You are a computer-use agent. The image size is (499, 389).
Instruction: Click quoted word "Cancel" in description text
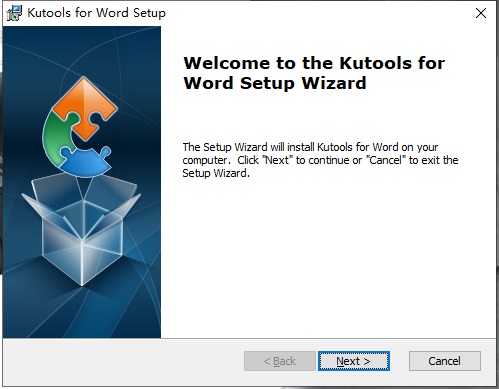[386, 160]
